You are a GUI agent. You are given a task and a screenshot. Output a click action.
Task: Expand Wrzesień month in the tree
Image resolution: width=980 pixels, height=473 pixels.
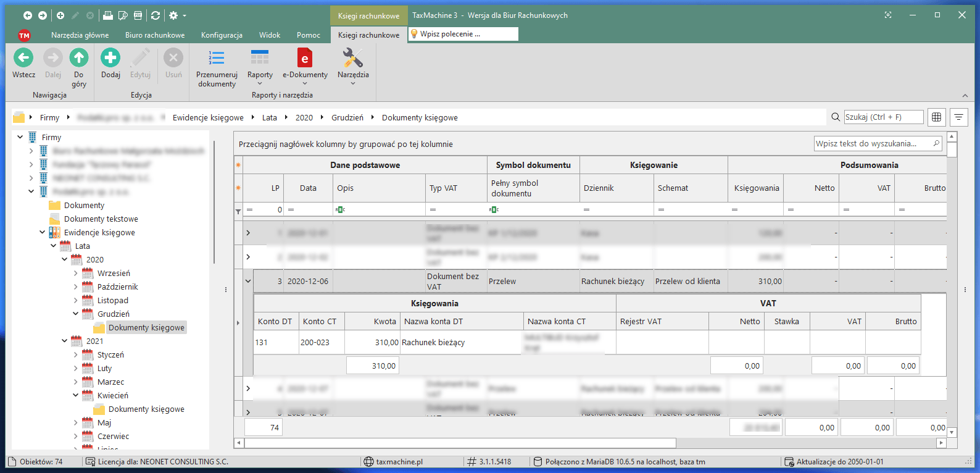(x=76, y=273)
